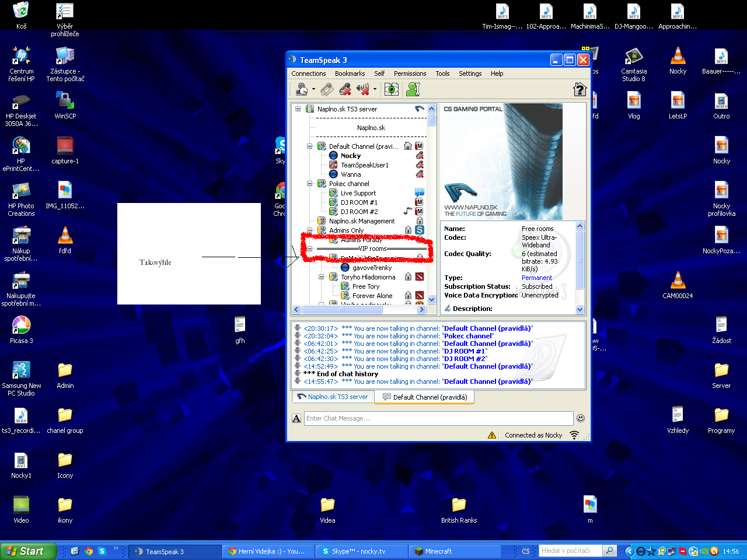Click the Away status toolbar icon

tap(302, 89)
